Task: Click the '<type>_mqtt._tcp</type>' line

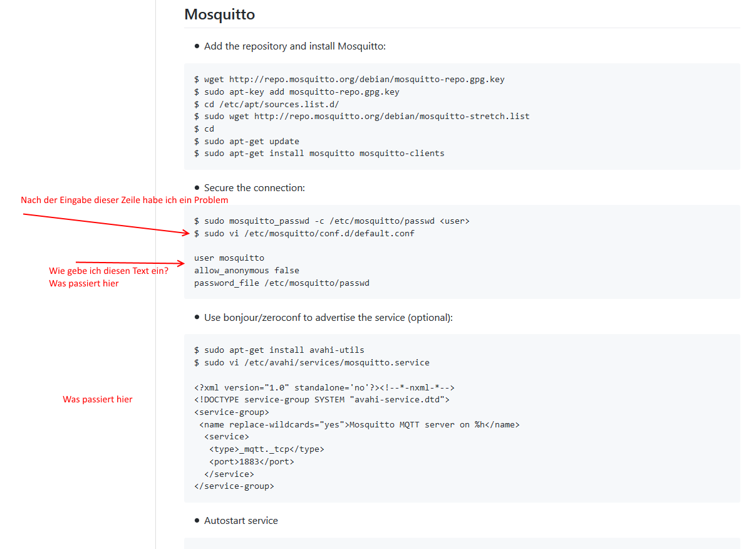Action: coord(267,449)
